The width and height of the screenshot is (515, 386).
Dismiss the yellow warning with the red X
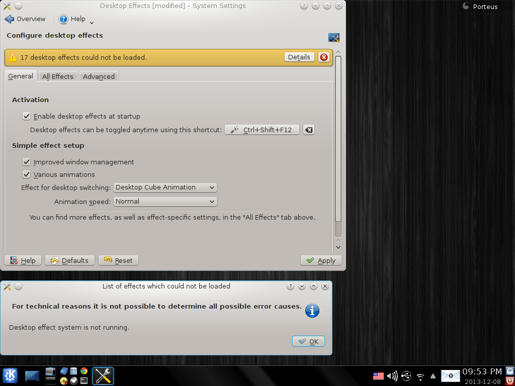point(324,57)
